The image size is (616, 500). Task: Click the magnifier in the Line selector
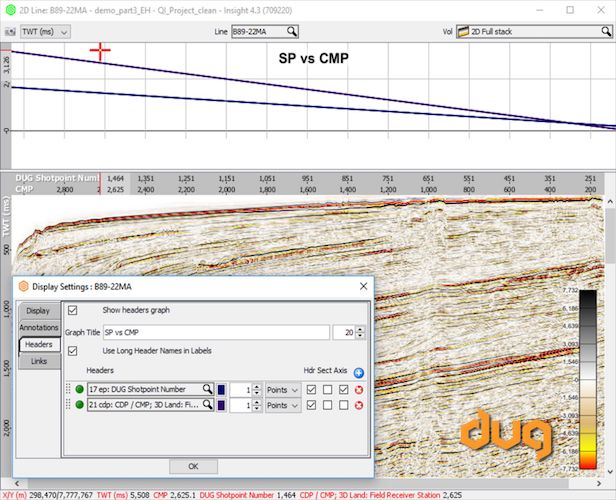click(x=305, y=32)
